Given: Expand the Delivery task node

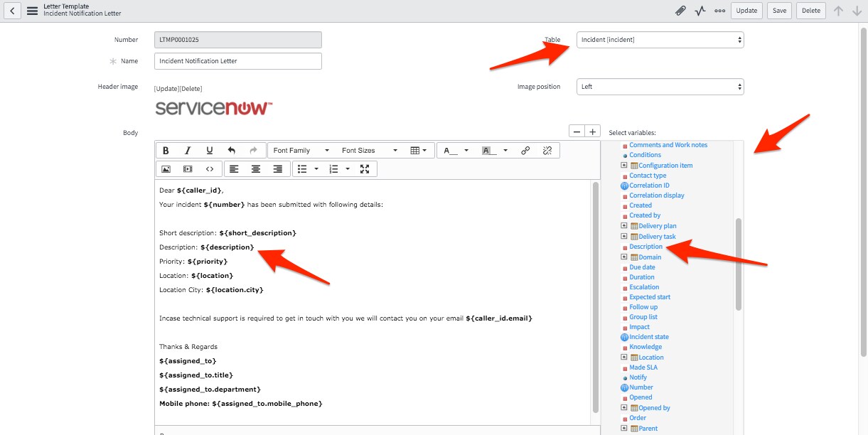Looking at the screenshot, I should coord(624,237).
